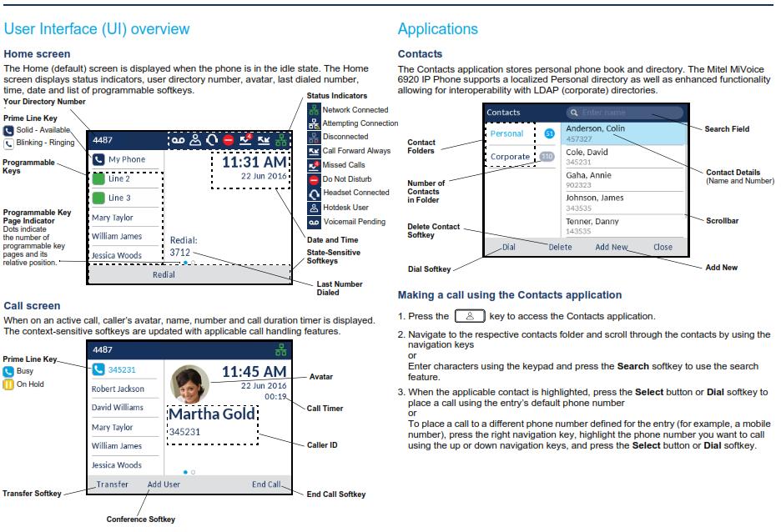Select the Personal contacts folder
Viewport: 781px width, 532px height.
point(506,133)
